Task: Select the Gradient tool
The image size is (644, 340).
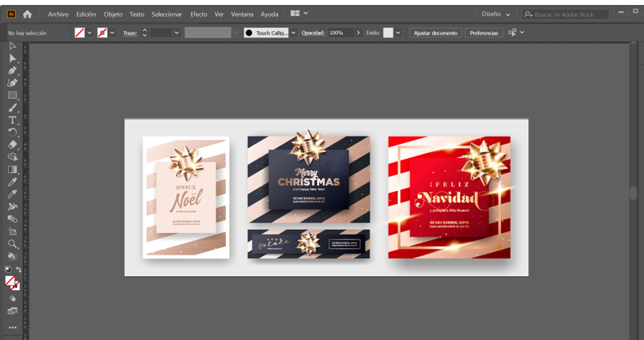Action: [12, 169]
